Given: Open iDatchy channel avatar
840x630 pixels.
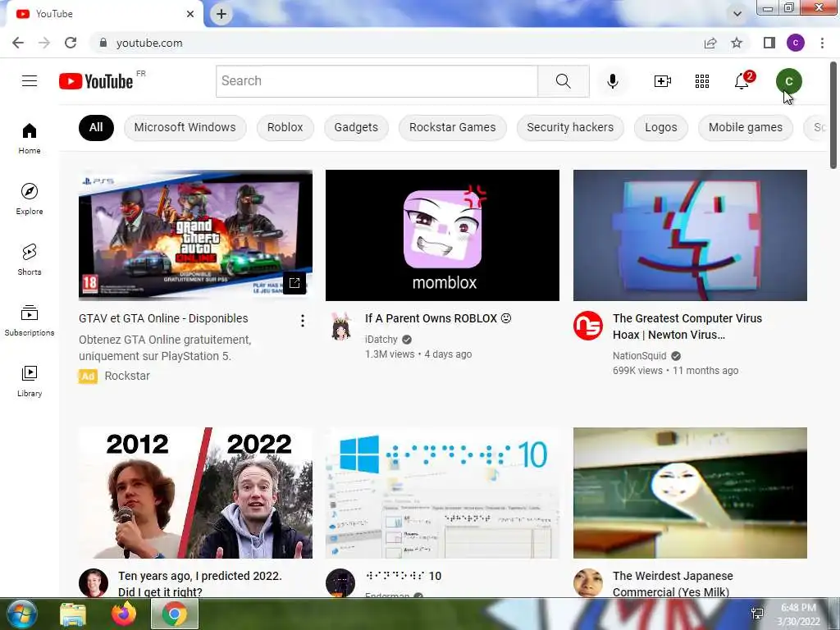Looking at the screenshot, I should (340, 326).
